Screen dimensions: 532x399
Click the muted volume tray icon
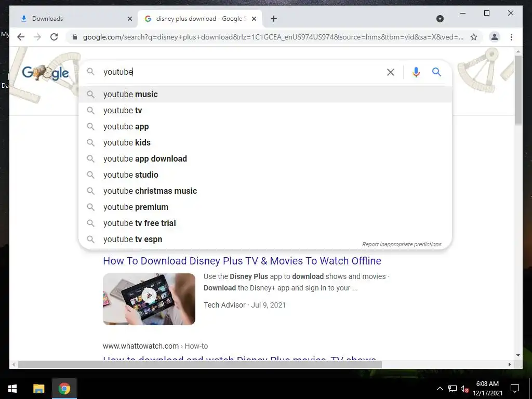(464, 389)
